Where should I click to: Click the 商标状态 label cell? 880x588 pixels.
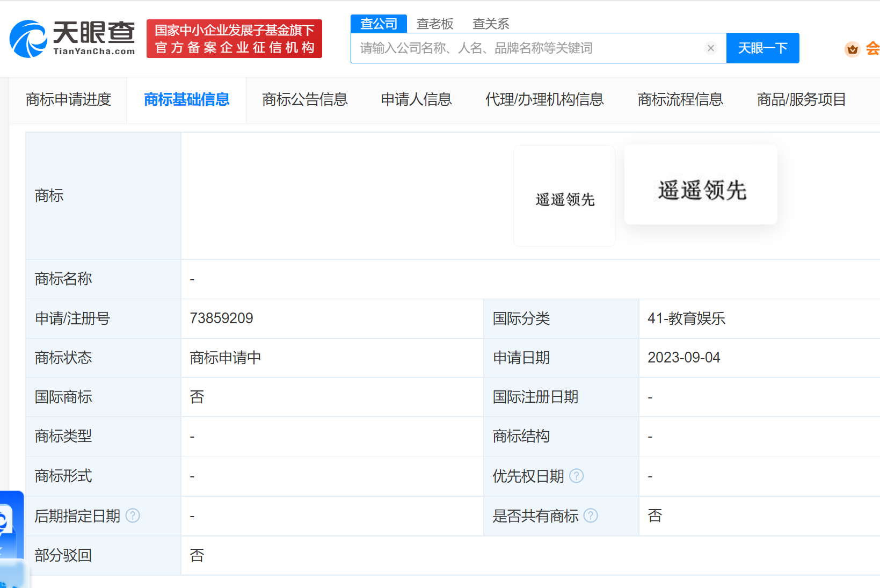tap(104, 358)
